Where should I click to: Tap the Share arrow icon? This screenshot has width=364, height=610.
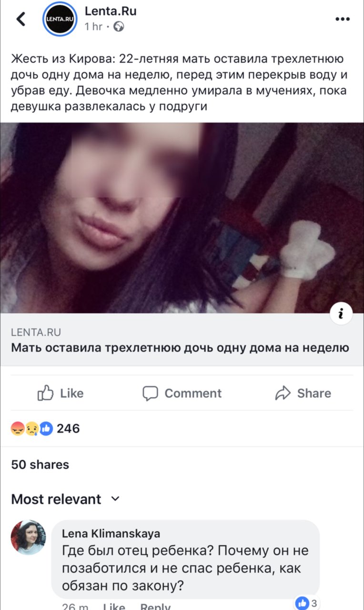pos(283,393)
